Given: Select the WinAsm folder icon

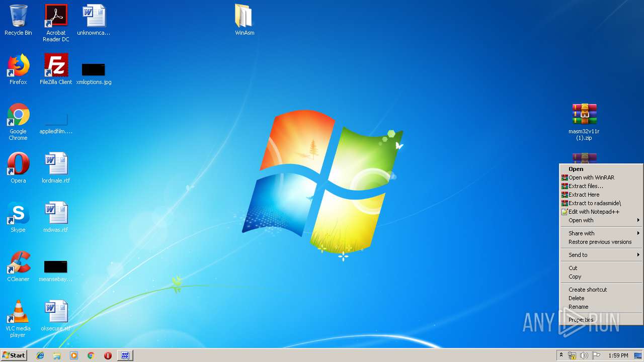Looking at the screenshot, I should pyautogui.click(x=245, y=20).
